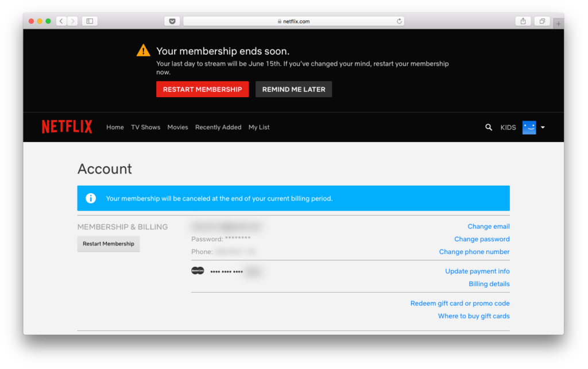Click the blue profile avatar icon

point(529,128)
